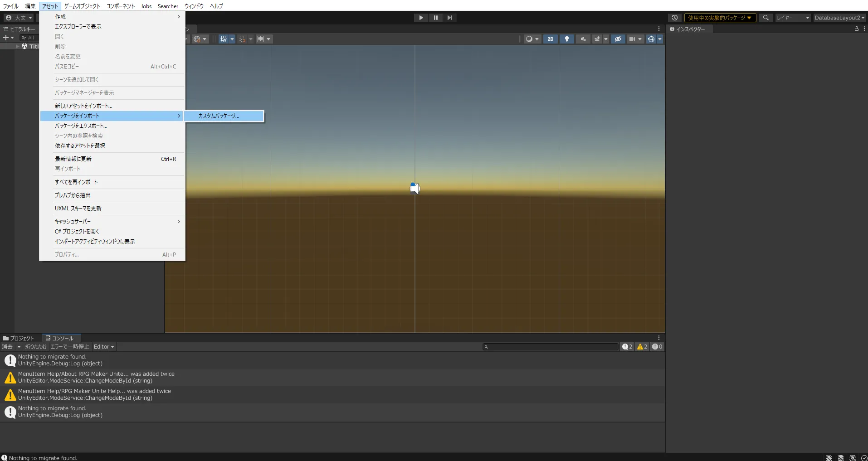Switch to the プロジェクト tab

click(19, 338)
